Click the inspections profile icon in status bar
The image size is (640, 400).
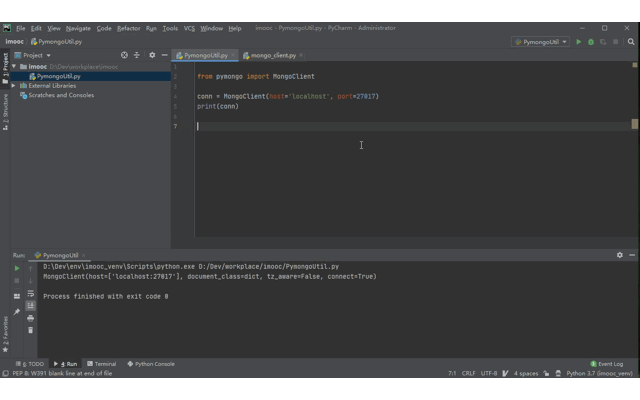558,373
